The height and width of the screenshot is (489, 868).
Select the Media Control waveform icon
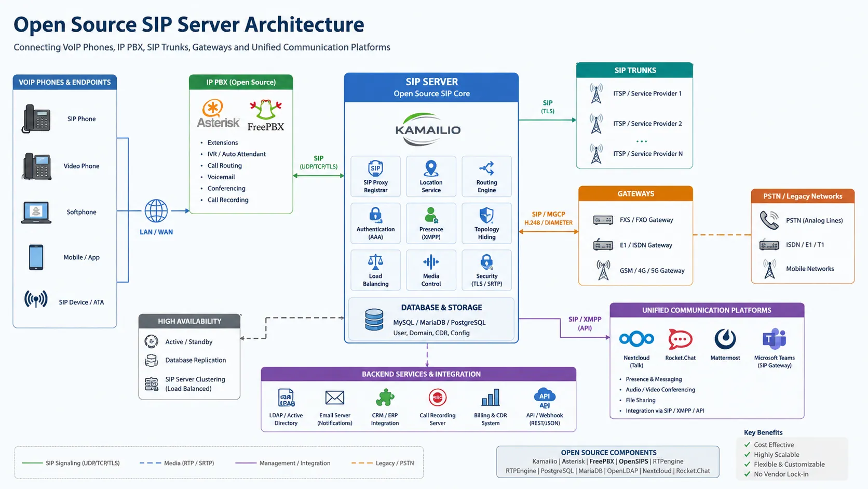click(431, 262)
